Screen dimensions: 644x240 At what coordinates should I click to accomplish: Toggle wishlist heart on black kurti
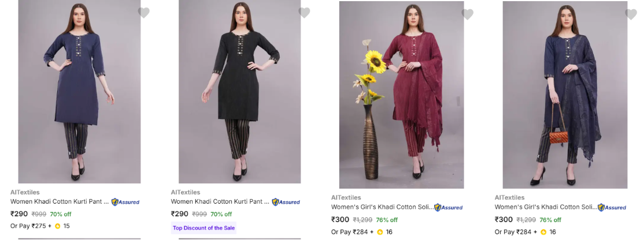coord(304,13)
